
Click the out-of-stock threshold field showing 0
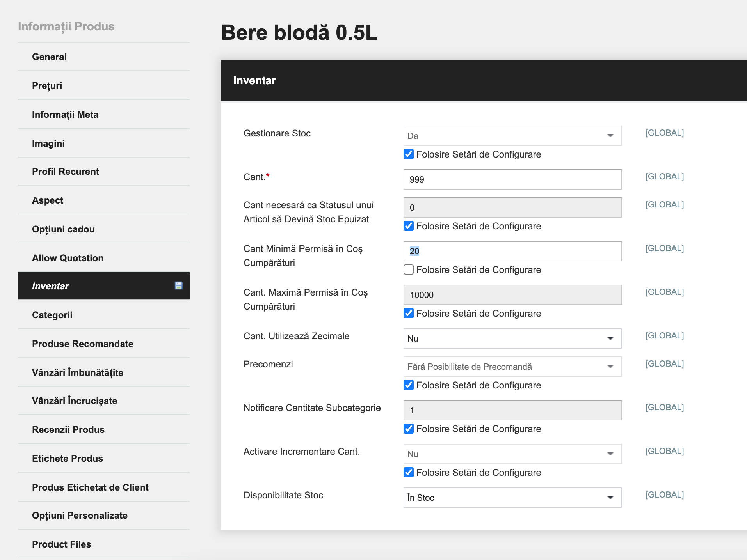point(512,207)
